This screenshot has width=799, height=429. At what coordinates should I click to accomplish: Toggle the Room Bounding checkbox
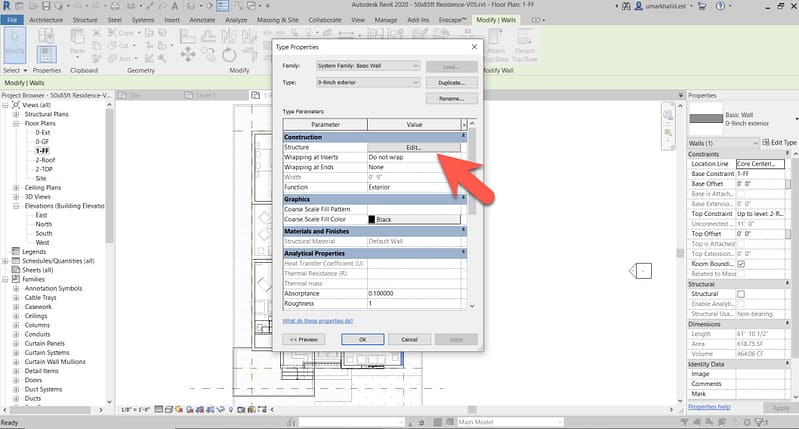tap(741, 264)
